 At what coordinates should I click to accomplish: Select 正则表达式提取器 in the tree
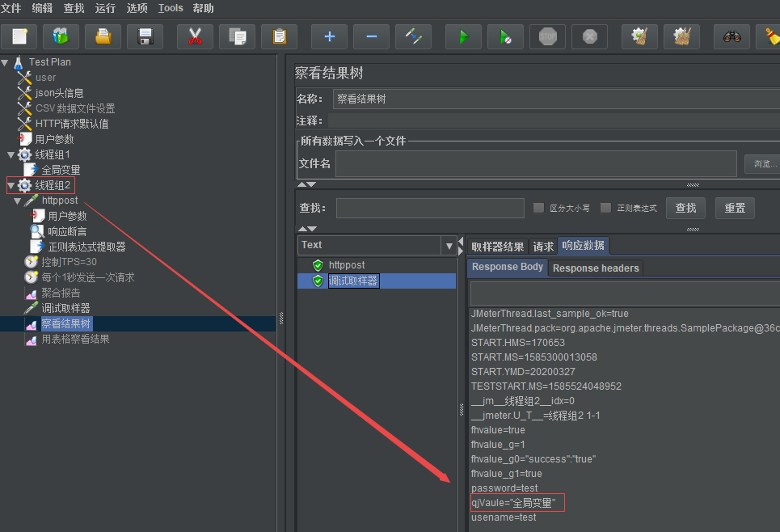click(86, 247)
